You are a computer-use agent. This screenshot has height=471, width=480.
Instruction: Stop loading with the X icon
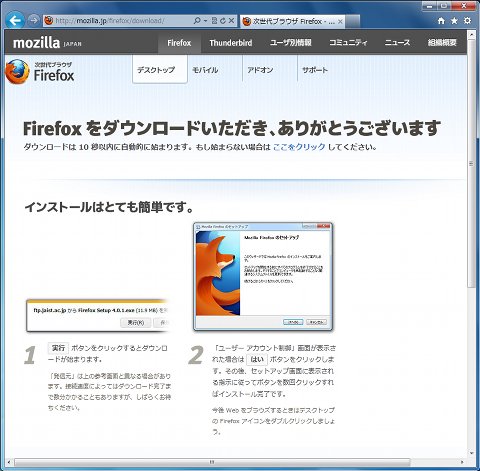pyautogui.click(x=231, y=21)
